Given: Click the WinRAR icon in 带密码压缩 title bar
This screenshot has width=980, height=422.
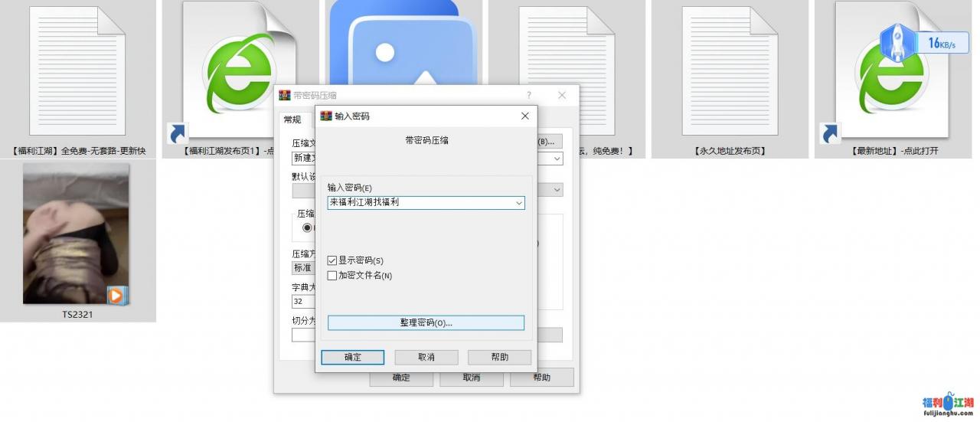Looking at the screenshot, I should pos(284,96).
